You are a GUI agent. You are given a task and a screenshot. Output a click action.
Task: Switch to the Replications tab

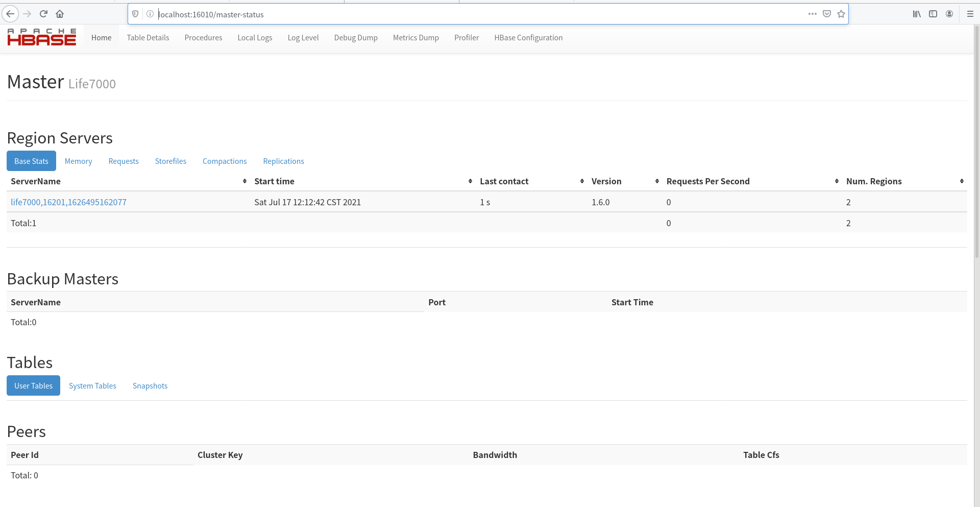[283, 161]
